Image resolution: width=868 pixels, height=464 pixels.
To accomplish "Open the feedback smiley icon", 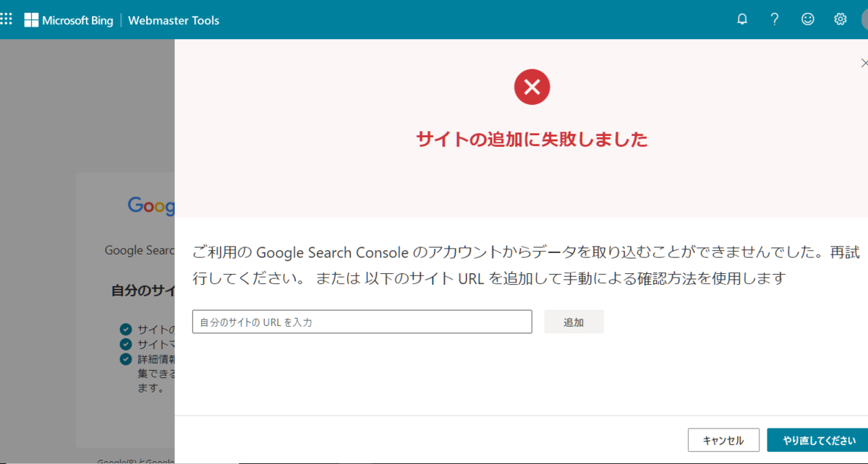I will point(808,20).
